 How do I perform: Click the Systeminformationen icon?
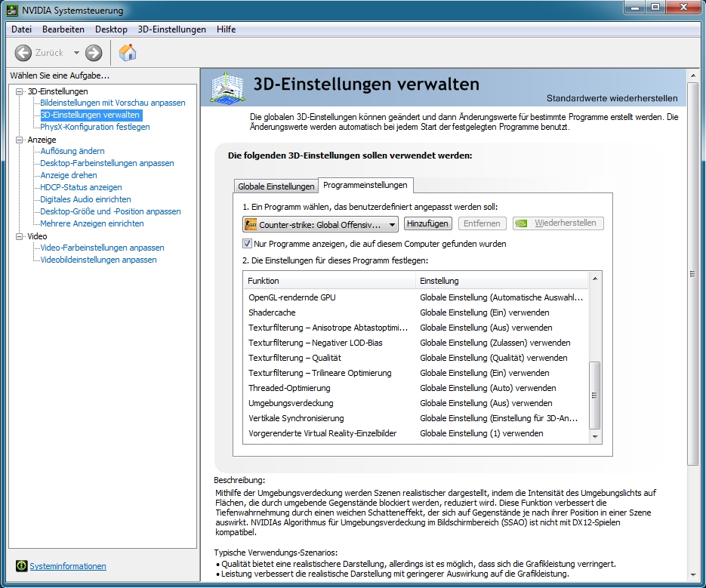pyautogui.click(x=22, y=566)
